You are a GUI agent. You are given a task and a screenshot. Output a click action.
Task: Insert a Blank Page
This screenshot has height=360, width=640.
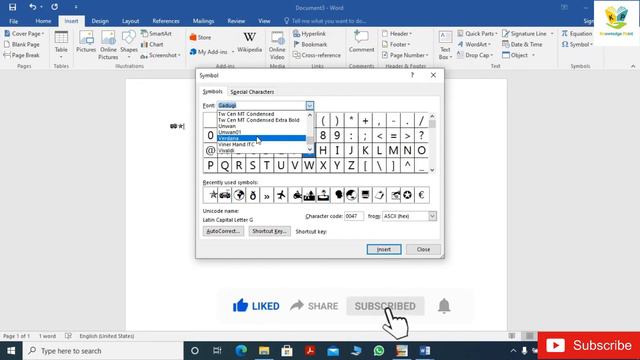[22, 44]
